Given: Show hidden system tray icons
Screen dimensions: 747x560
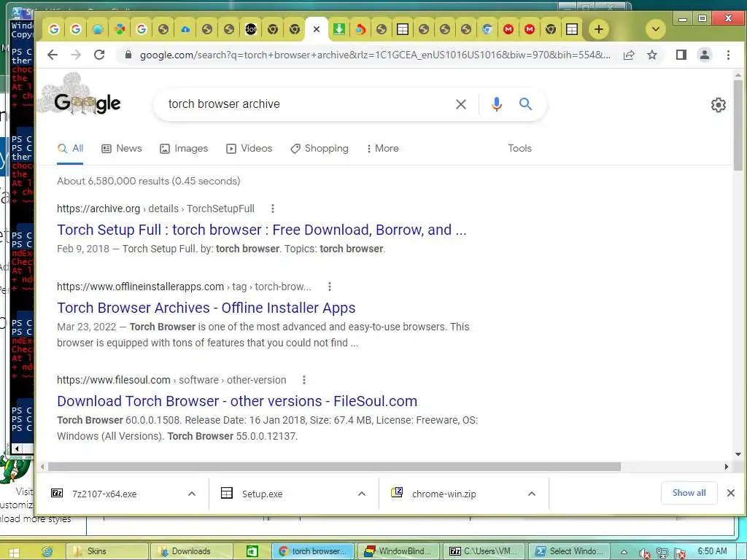Looking at the screenshot, I should click(624, 551).
